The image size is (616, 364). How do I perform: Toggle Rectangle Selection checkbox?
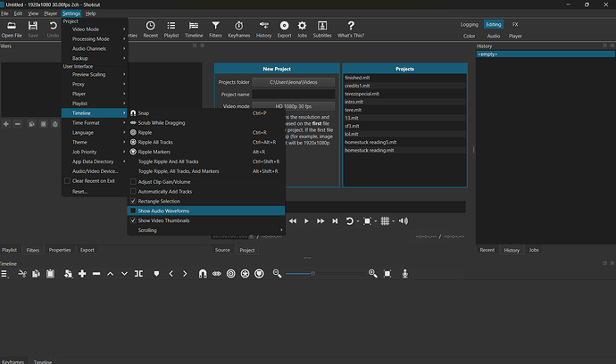[x=133, y=201]
